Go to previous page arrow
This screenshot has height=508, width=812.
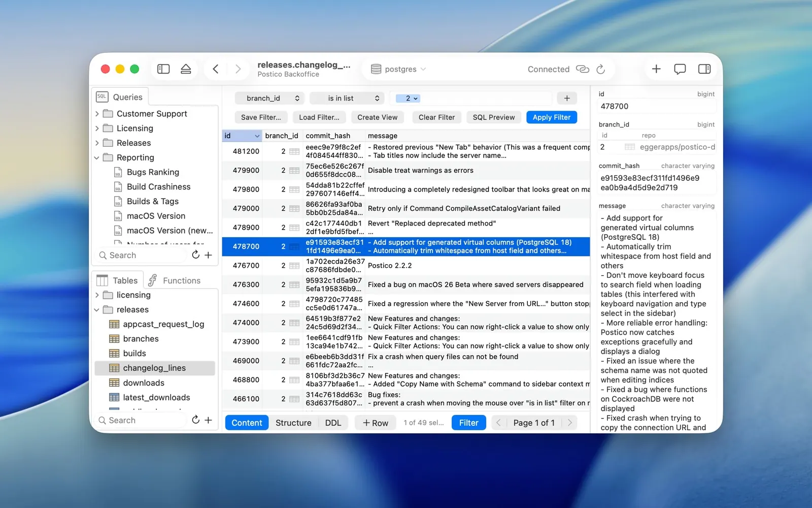[x=499, y=423]
